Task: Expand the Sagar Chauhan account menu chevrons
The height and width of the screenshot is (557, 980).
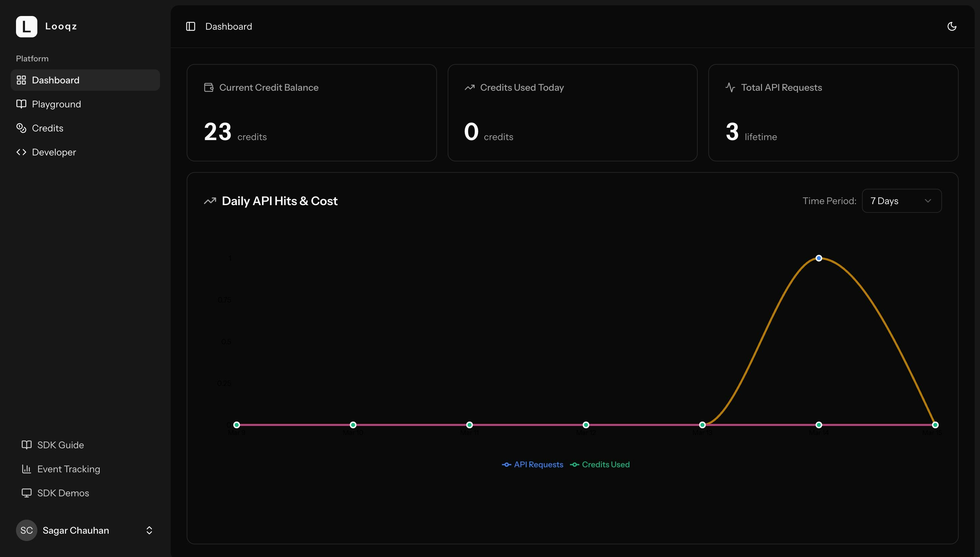Action: pyautogui.click(x=149, y=530)
